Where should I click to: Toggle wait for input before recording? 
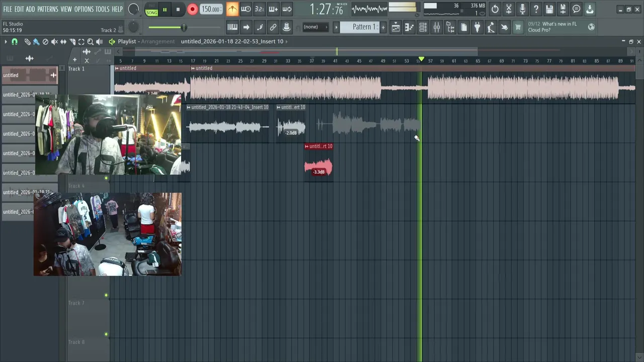pos(246,9)
